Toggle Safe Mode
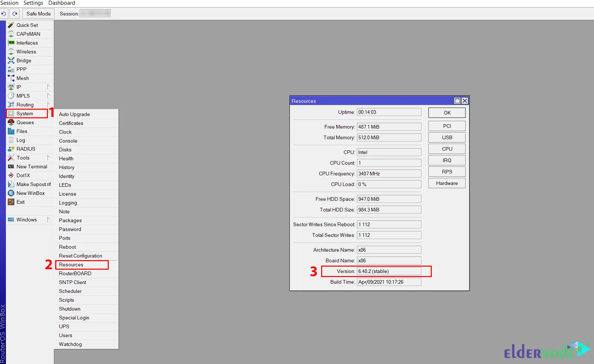 pos(38,13)
